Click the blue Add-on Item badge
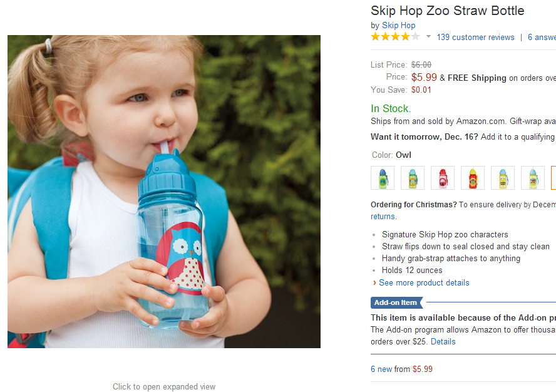 (396, 303)
